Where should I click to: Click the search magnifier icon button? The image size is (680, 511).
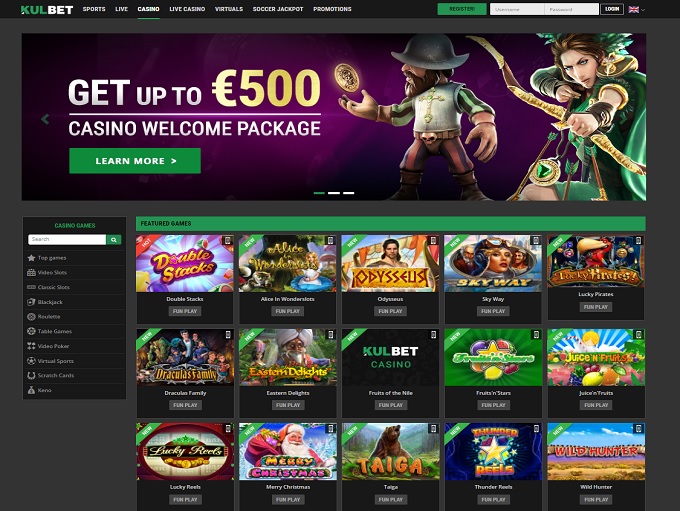114,239
